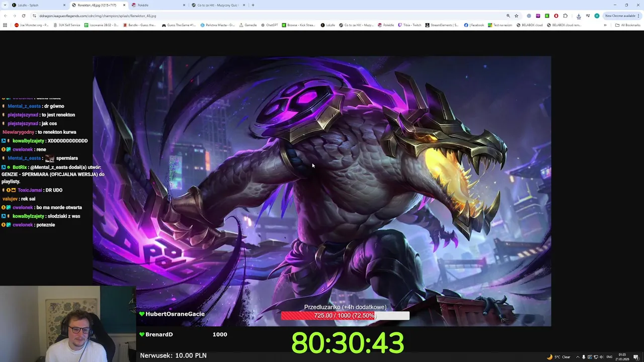This screenshot has height=362, width=644.
Task: Open the volume speaker tray icon
Action: tap(601, 357)
